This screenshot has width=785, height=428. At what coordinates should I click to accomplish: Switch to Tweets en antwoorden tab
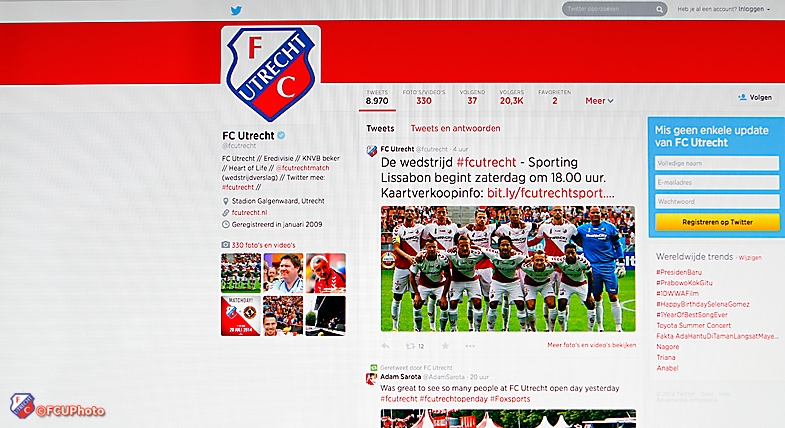coord(455,128)
